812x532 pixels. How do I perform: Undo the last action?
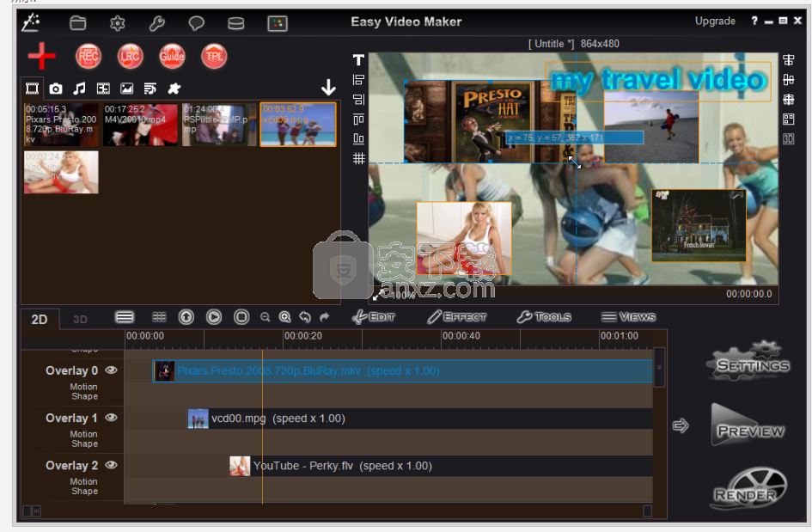click(305, 317)
